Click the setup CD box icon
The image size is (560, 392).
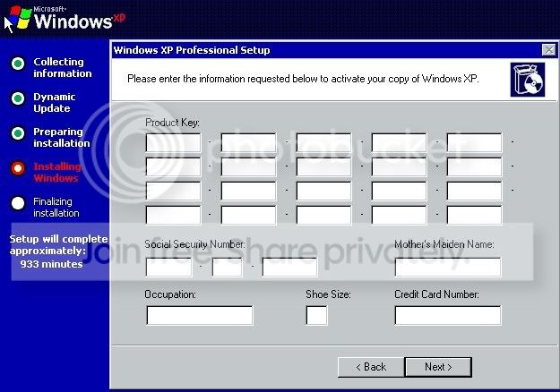(x=528, y=80)
